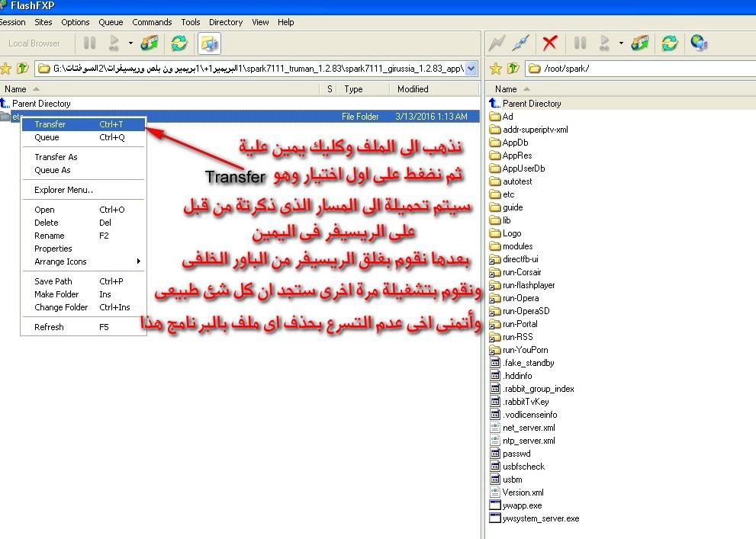Sort right pane by Name column header
Screen dimensions: 756x539
click(622, 89)
